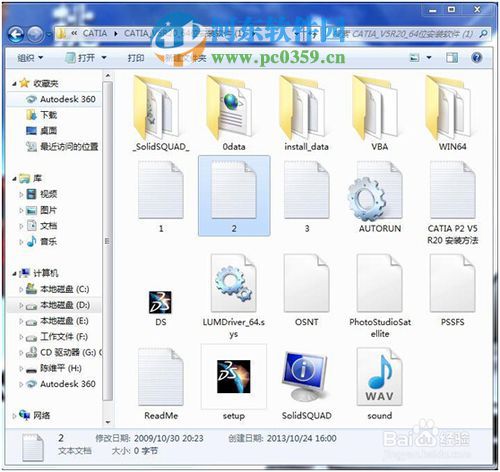Select the text file named 1

161,197
